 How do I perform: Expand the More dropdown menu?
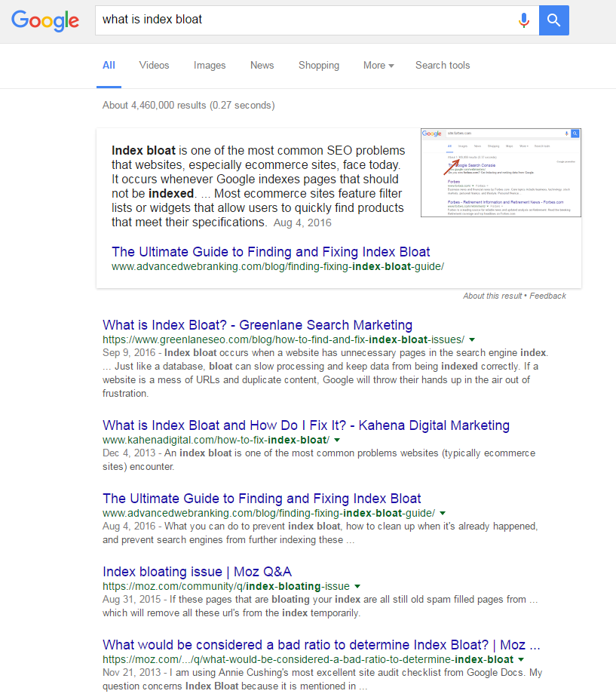(378, 65)
